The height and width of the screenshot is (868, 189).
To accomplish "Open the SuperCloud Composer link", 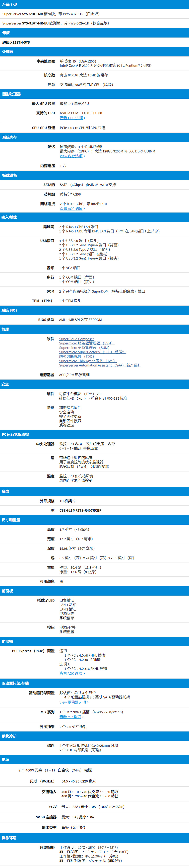I will (77, 339).
